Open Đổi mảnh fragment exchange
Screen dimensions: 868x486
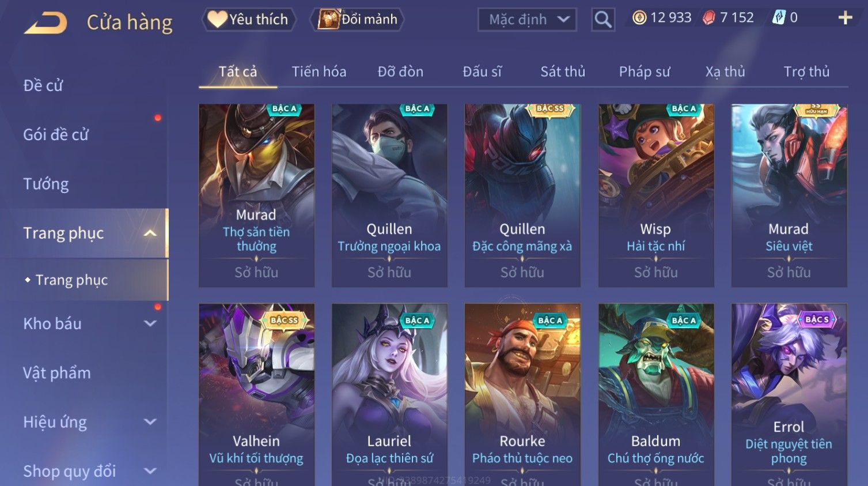357,19
